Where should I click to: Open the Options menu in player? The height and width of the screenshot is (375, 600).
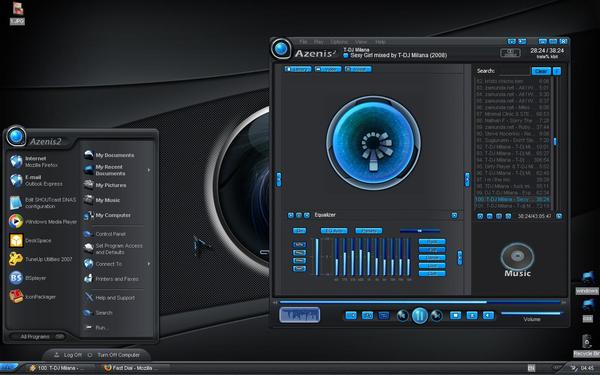(339, 42)
